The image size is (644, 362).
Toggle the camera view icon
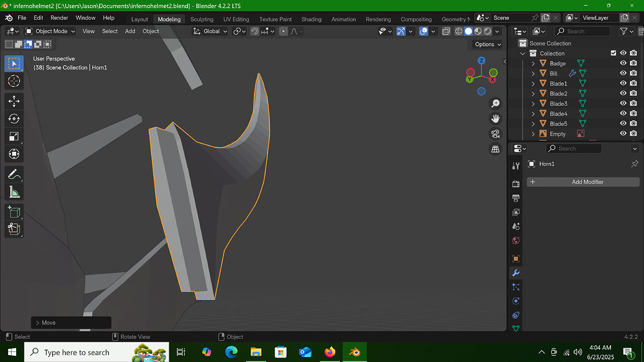[495, 134]
